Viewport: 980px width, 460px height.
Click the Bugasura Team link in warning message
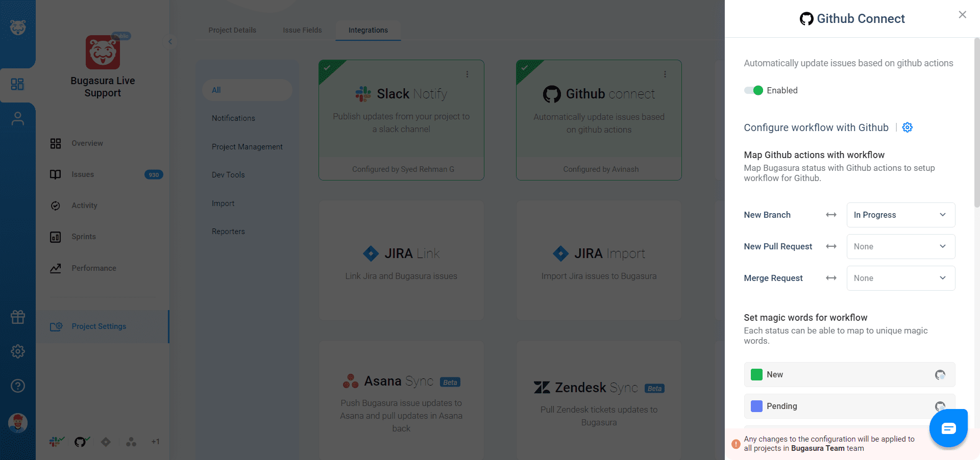(x=818, y=449)
